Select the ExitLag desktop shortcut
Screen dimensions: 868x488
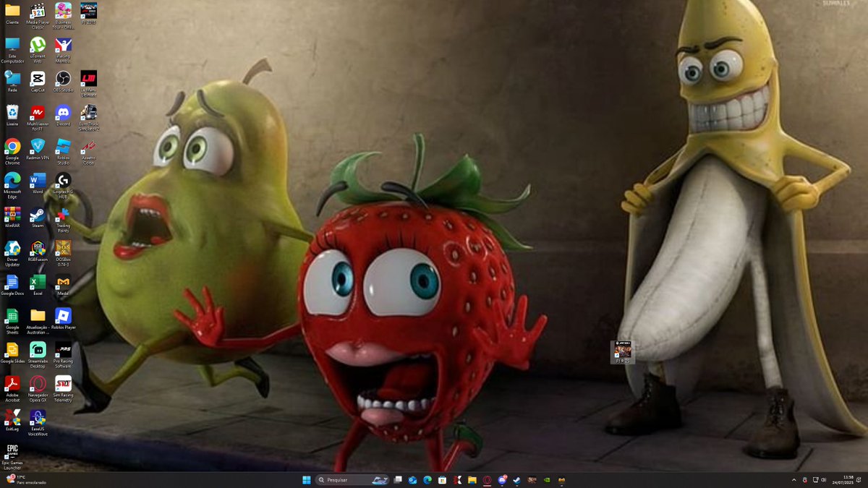(12, 421)
